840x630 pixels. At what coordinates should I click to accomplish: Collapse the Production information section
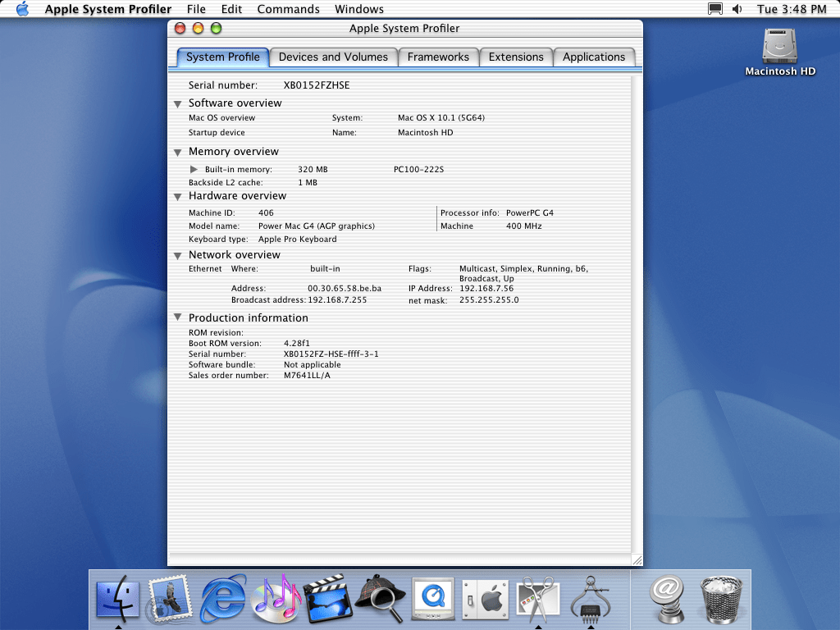(x=178, y=318)
